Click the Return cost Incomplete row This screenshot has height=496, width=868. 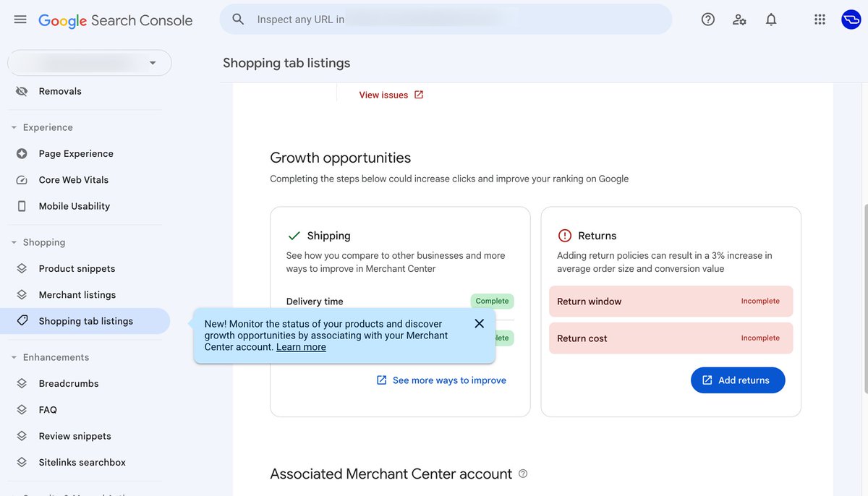671,338
